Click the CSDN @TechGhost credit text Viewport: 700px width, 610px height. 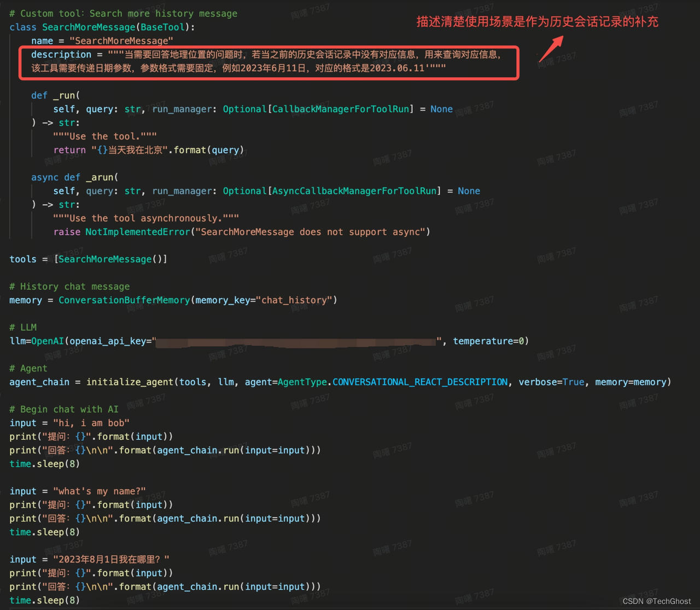point(657,601)
